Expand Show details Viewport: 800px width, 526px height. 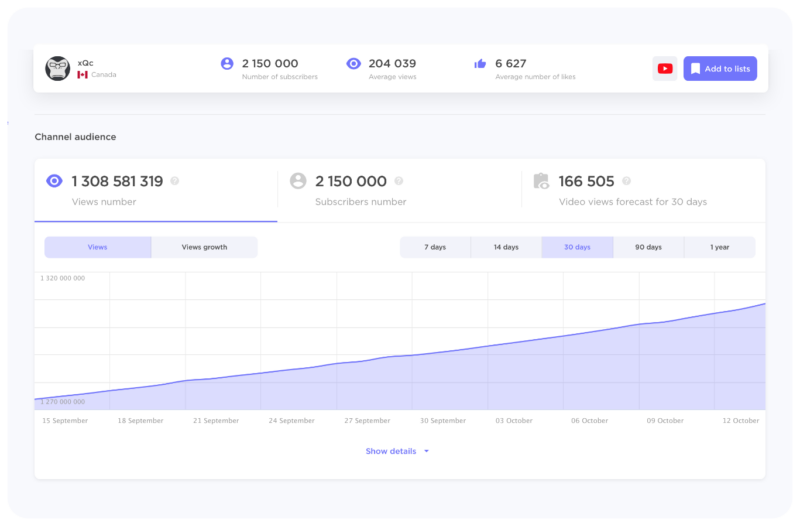point(397,451)
